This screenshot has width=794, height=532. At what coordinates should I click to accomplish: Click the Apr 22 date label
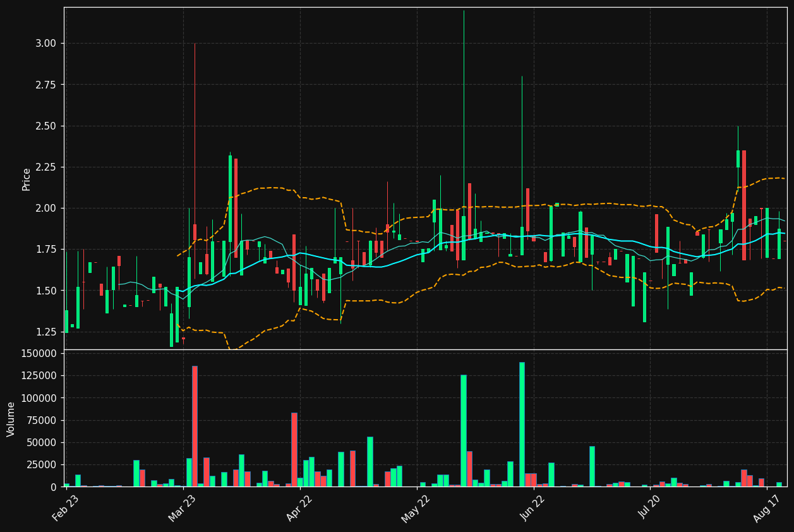299,507
